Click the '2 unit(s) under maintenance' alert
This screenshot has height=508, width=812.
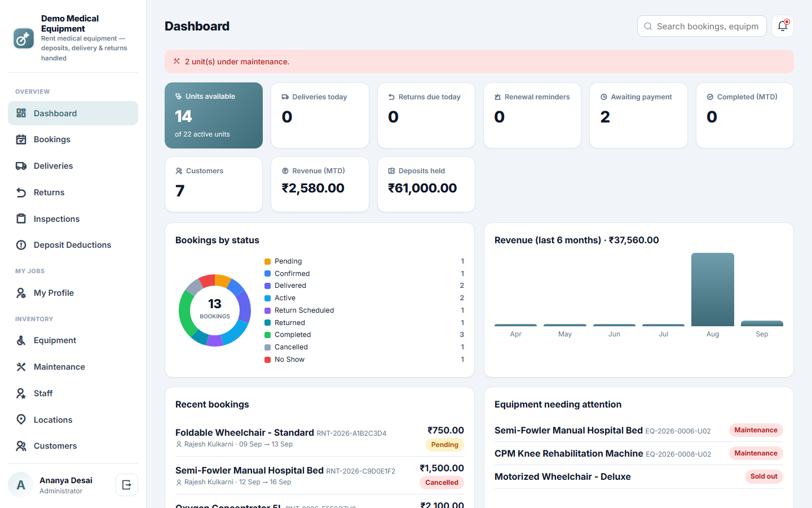click(479, 62)
